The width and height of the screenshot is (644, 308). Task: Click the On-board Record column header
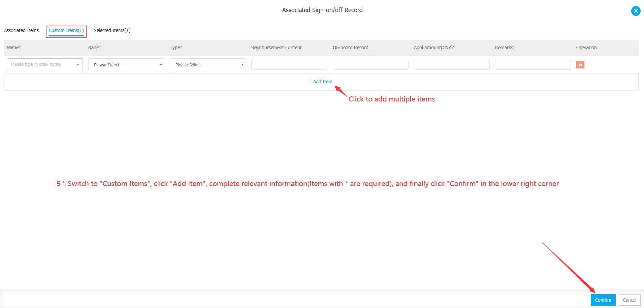tap(351, 48)
